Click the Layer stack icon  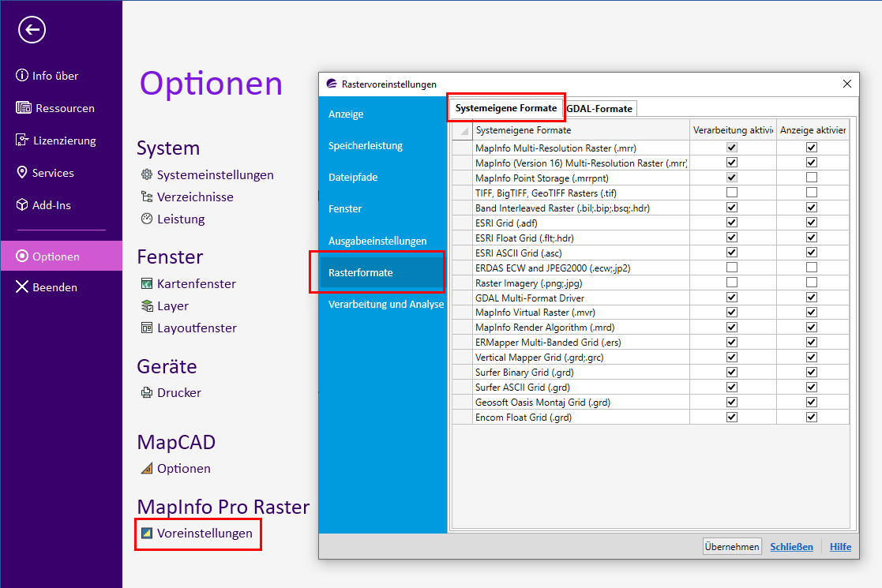(146, 306)
